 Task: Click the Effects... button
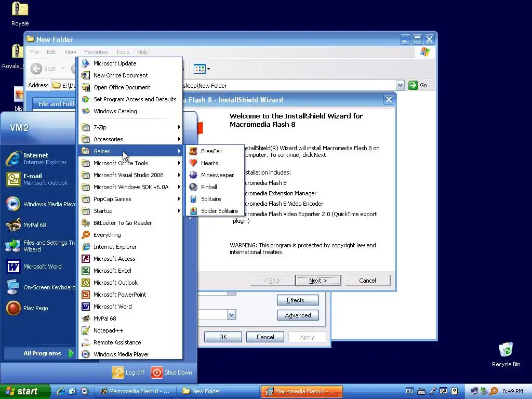click(x=298, y=300)
